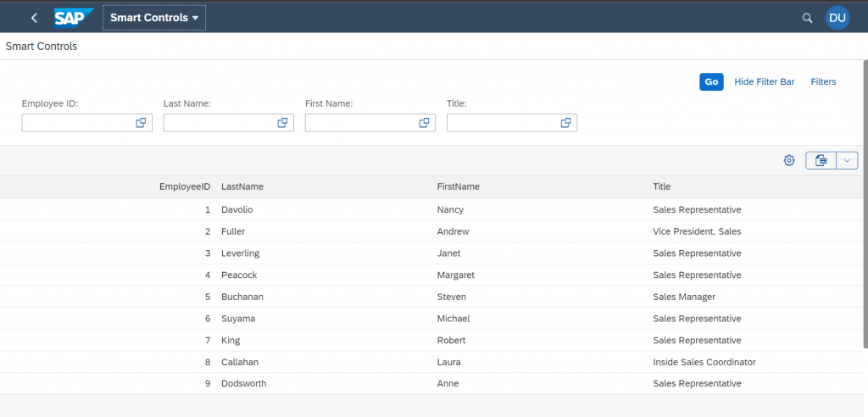The height and width of the screenshot is (417, 868).
Task: Open value help for Last Name
Action: 283,123
